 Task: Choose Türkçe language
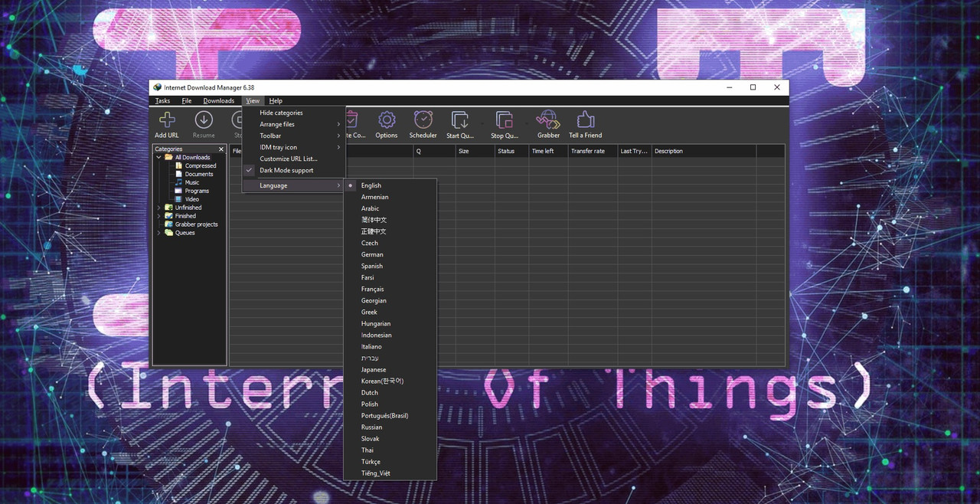click(x=371, y=461)
